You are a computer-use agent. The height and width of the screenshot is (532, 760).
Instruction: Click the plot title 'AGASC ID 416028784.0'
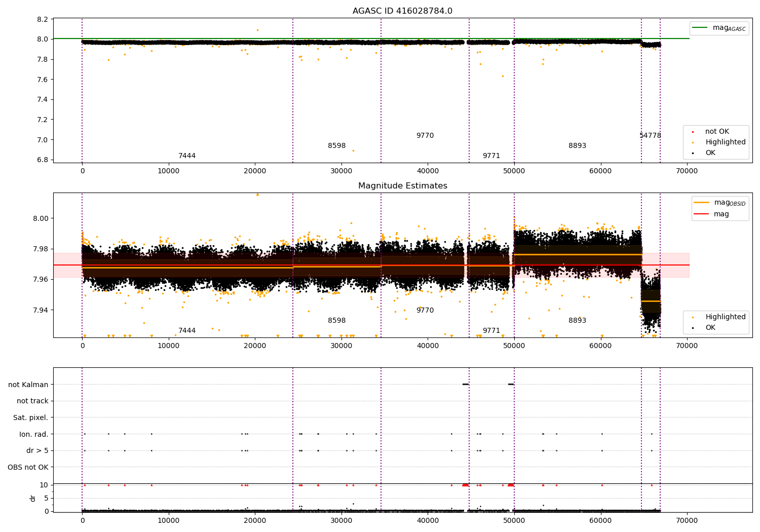click(x=402, y=11)
